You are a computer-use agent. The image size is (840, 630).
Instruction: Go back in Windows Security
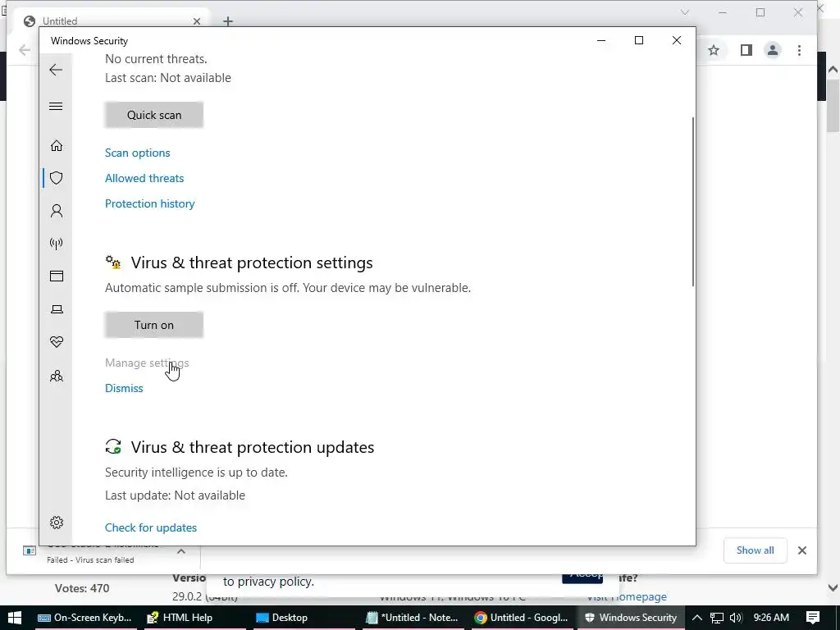pyautogui.click(x=56, y=70)
